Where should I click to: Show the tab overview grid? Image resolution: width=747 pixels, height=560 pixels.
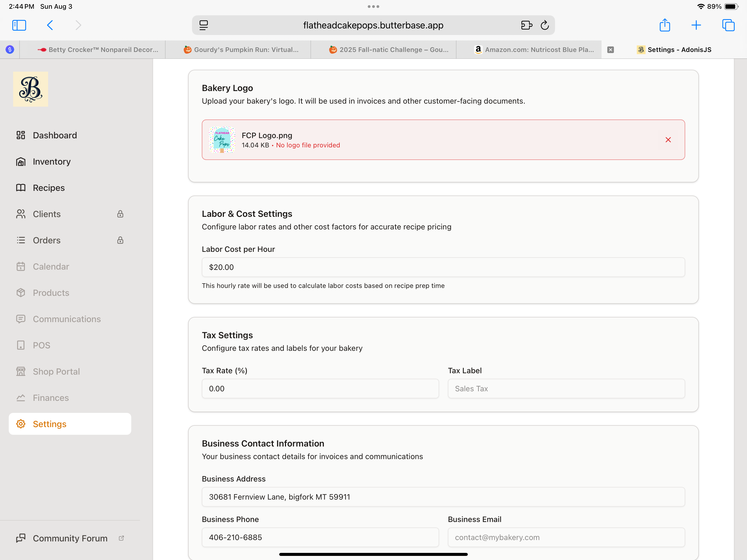coord(728,25)
